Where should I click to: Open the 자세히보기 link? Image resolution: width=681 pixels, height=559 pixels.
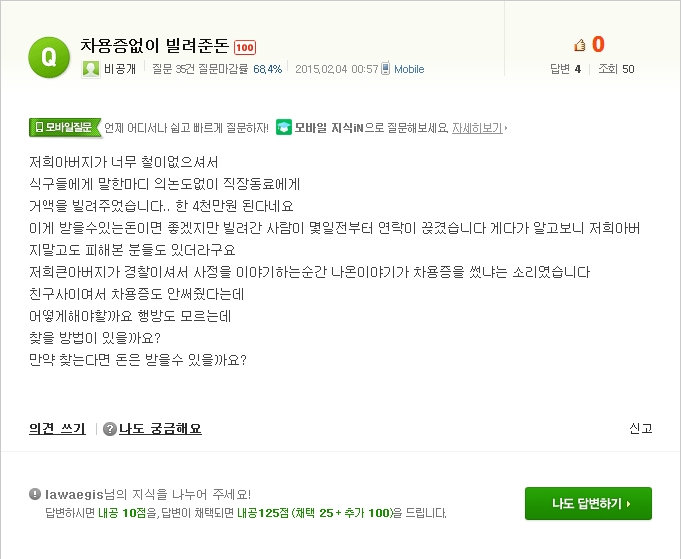(477, 128)
